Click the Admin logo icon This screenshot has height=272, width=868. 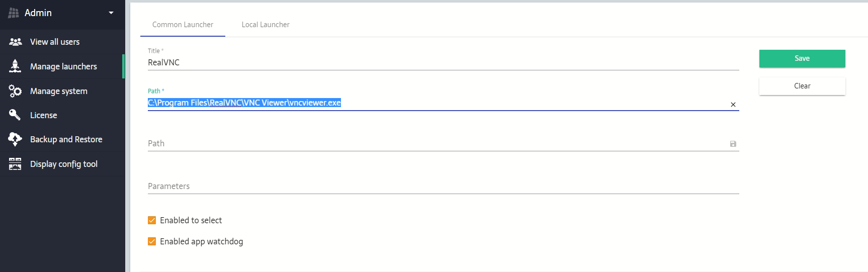point(14,13)
